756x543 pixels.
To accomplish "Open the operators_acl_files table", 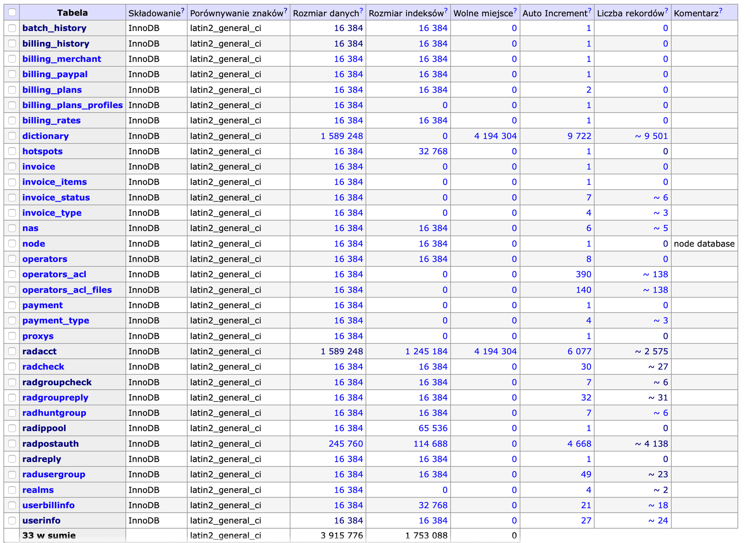I will click(x=67, y=290).
